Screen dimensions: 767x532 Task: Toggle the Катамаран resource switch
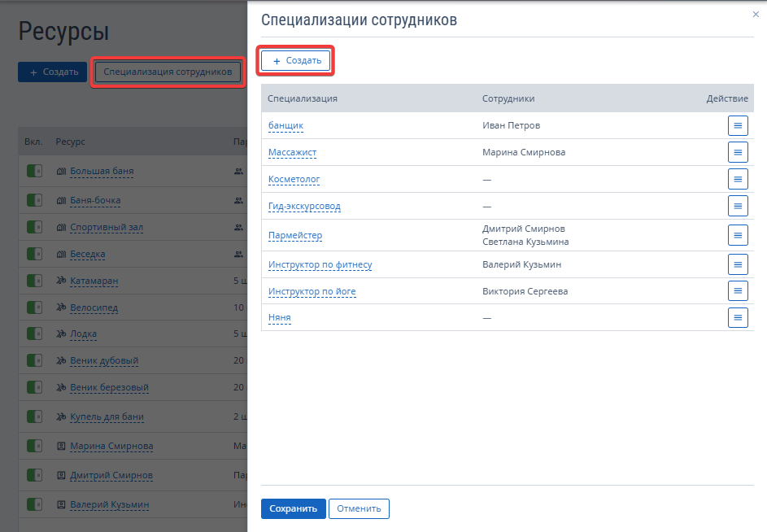pos(34,281)
